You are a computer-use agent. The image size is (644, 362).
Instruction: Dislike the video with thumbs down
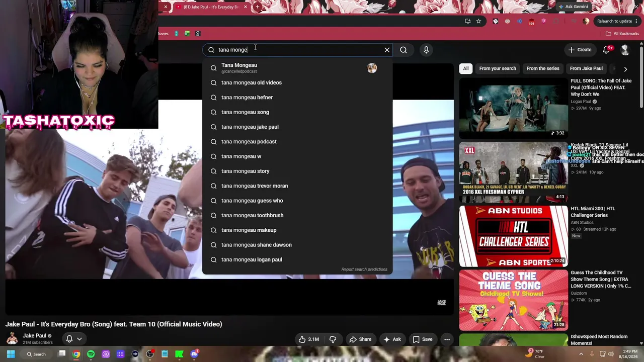pyautogui.click(x=333, y=339)
